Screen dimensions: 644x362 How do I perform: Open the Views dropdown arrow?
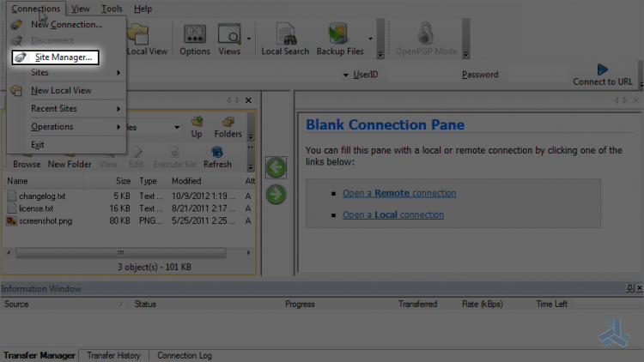[248, 39]
